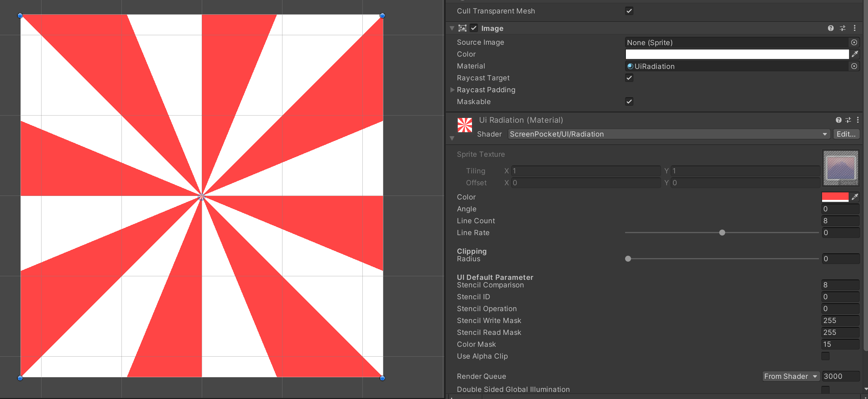Pick Image color with the eyedropper
Screen dimensions: 868x399
click(x=855, y=54)
